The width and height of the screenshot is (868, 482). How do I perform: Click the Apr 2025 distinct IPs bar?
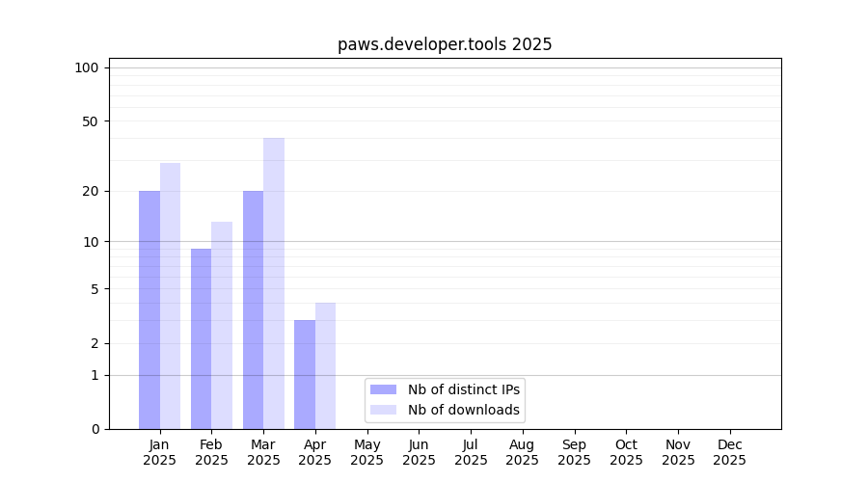coord(305,374)
